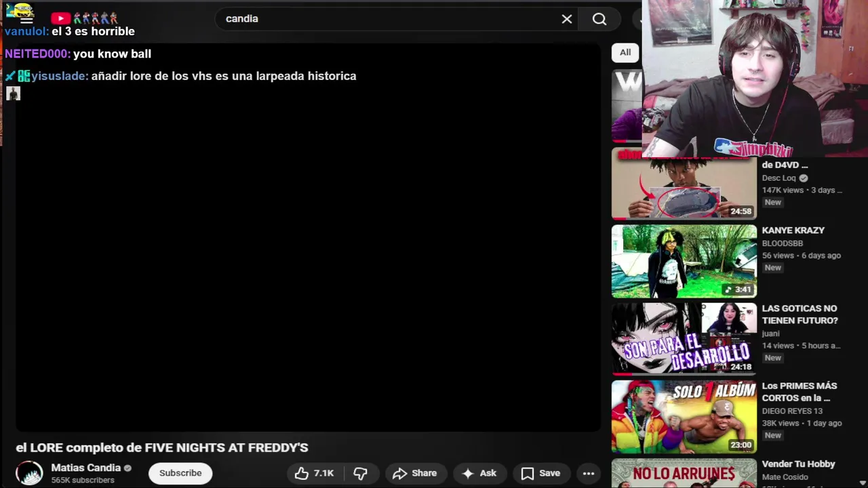Click '565K subscribers' text

tap(83, 481)
